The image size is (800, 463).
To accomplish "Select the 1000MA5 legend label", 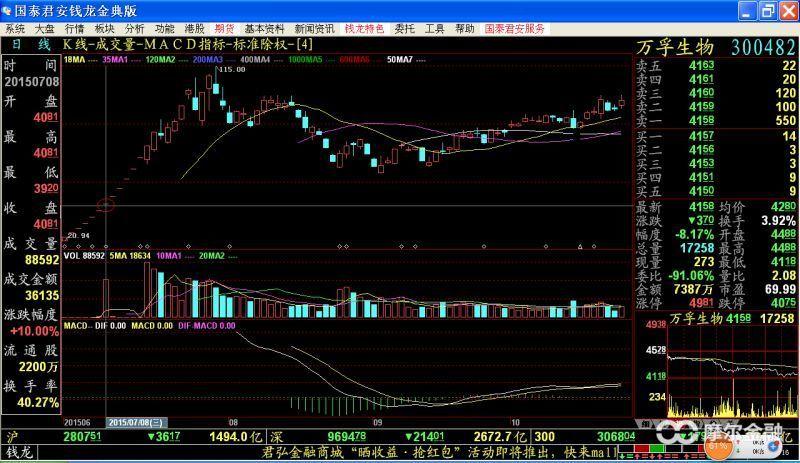I will point(305,60).
